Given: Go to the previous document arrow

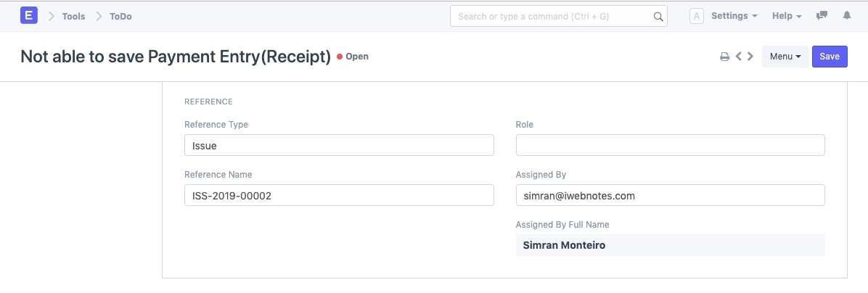Looking at the screenshot, I should click(738, 57).
